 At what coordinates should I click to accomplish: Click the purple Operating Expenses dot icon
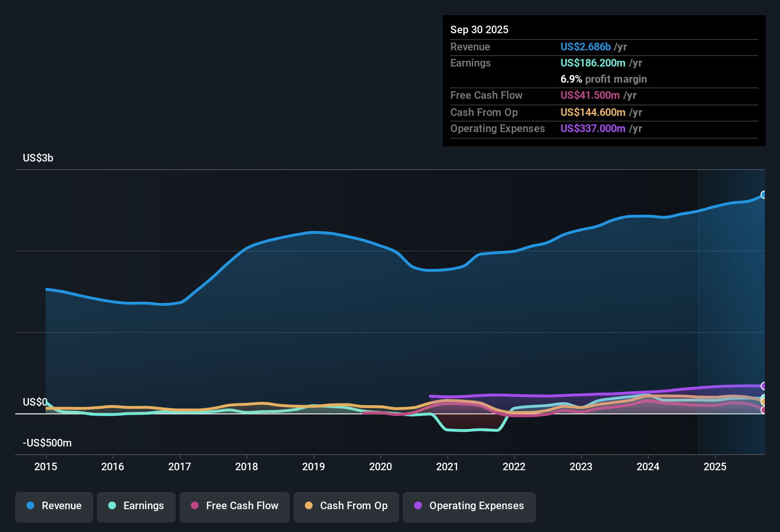[417, 506]
